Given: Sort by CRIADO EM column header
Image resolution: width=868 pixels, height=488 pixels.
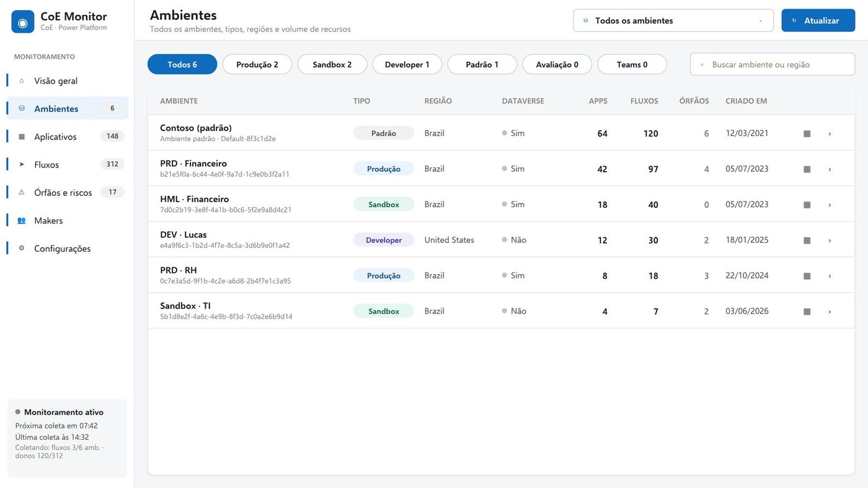Looking at the screenshot, I should click(x=746, y=101).
